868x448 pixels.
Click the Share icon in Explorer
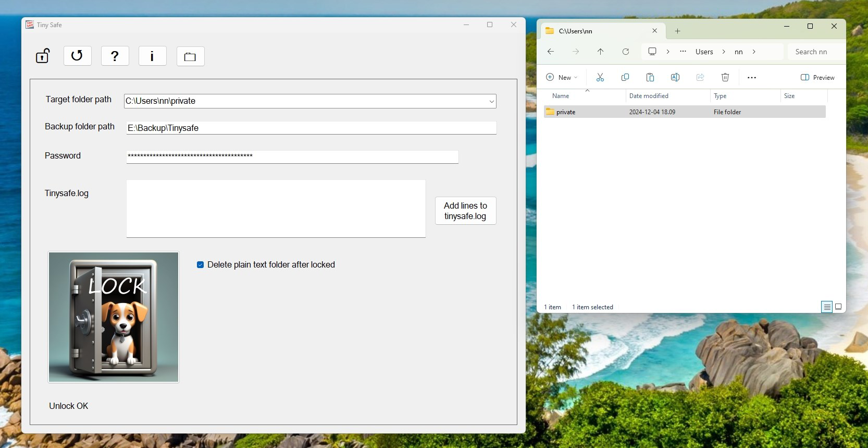(700, 77)
